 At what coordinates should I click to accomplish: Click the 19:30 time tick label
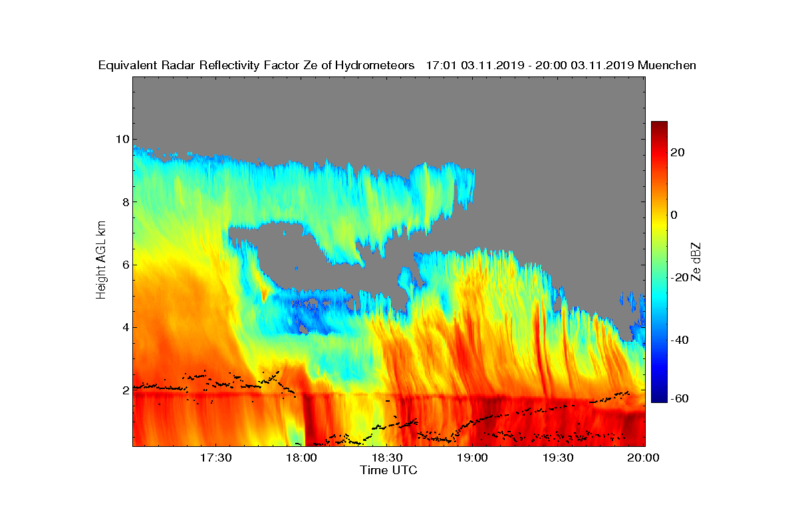[558, 458]
